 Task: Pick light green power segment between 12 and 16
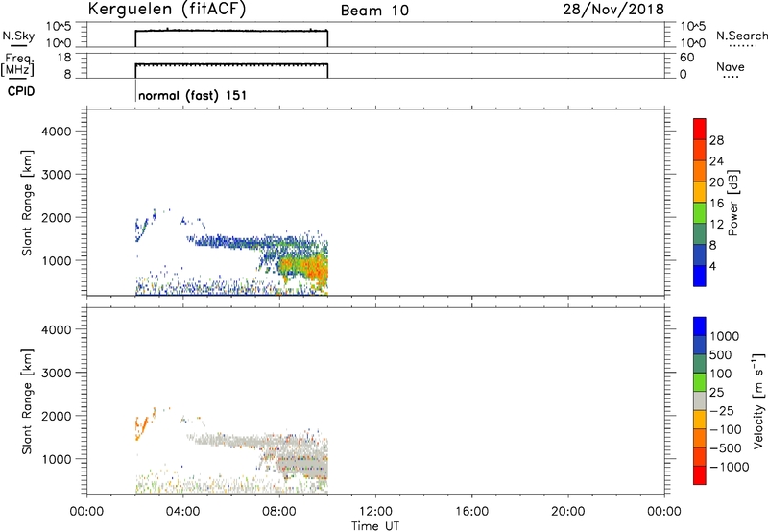click(700, 212)
